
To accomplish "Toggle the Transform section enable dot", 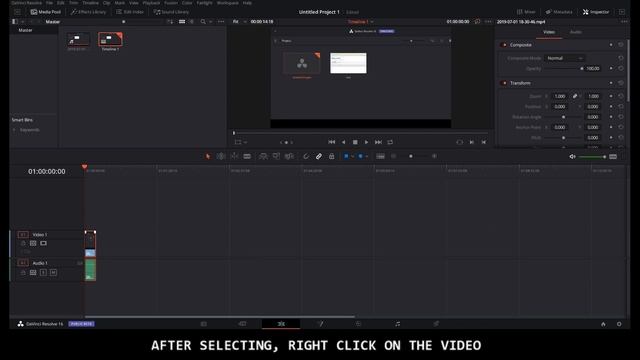I will click(x=504, y=83).
